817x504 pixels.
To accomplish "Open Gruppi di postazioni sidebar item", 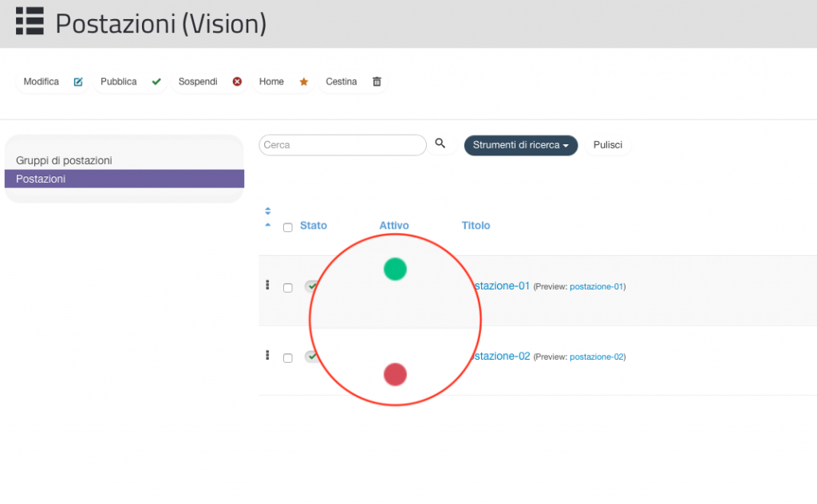I will point(64,160).
